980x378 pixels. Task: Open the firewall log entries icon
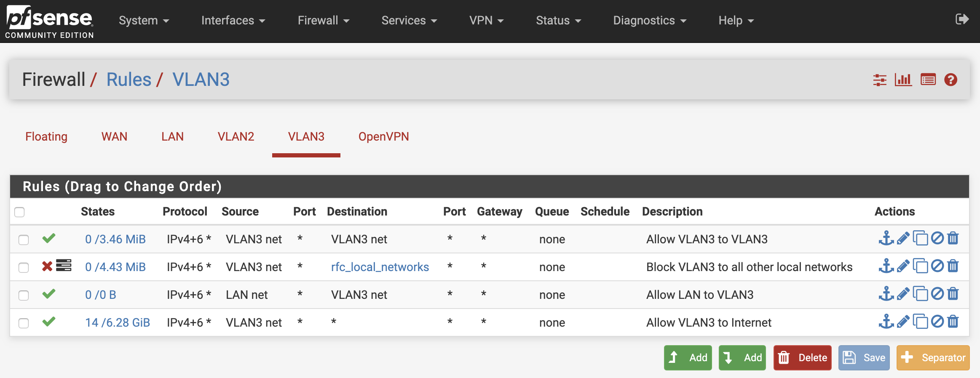pyautogui.click(x=928, y=80)
